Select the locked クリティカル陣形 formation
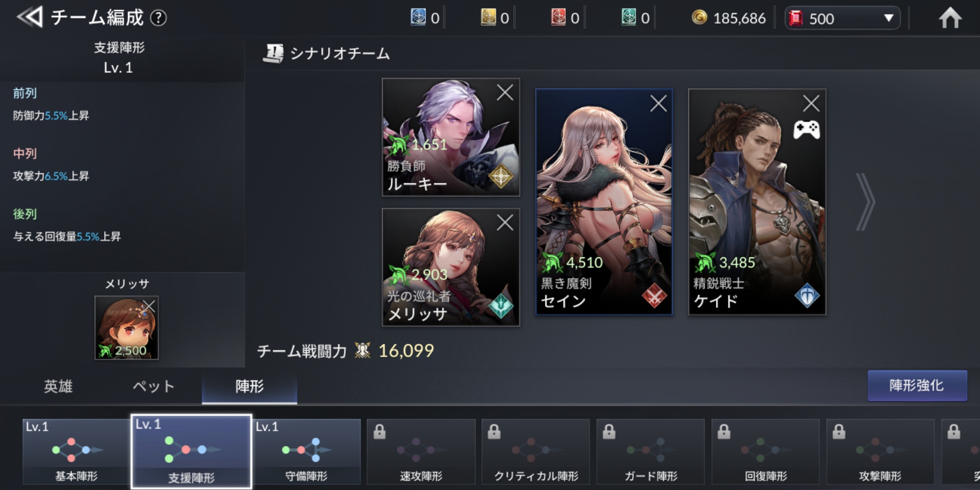Screen dimensions: 980x490 (536, 451)
